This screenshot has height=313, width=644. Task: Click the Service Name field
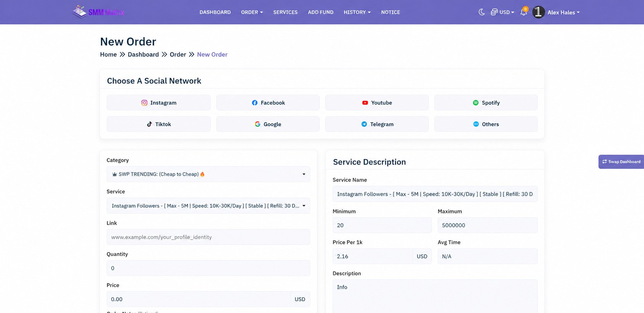tap(435, 194)
